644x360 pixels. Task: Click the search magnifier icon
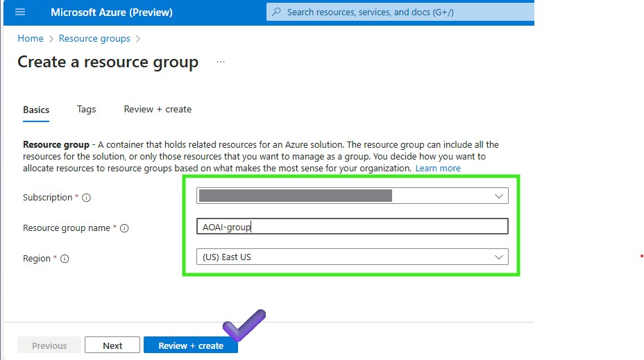coord(276,12)
